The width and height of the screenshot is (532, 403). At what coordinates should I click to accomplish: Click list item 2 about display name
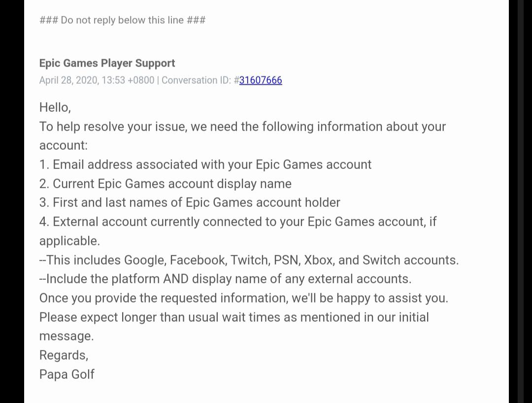[166, 184]
